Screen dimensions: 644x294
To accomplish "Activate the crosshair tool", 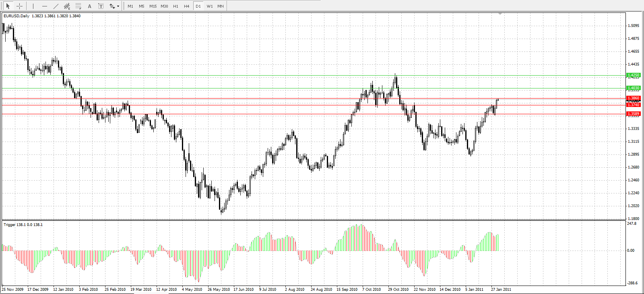I will pos(19,6).
